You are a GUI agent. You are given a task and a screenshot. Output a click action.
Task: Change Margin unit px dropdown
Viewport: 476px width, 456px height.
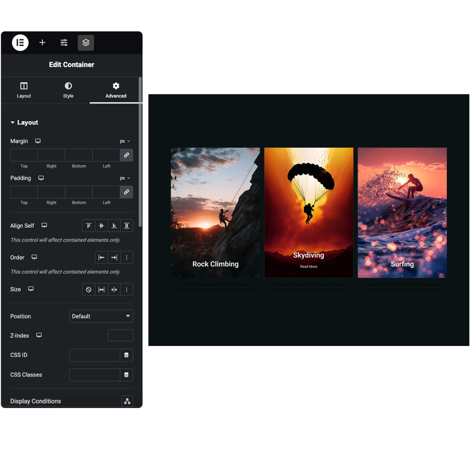coord(125,141)
